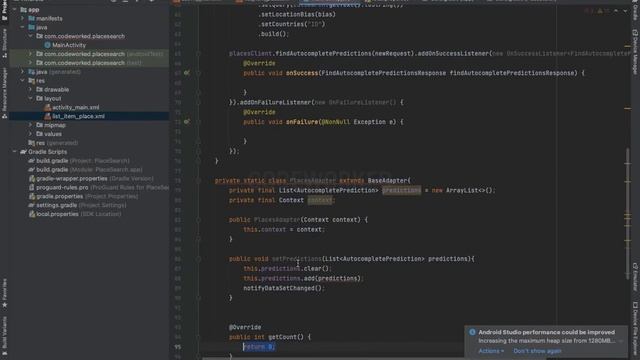This screenshot has height=360, width=640.
Task: Expand the java (generated) folder
Action: [22, 72]
